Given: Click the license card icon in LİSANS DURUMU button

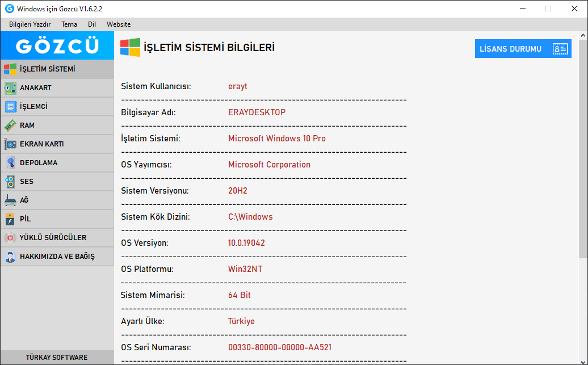Looking at the screenshot, I should click(x=560, y=49).
